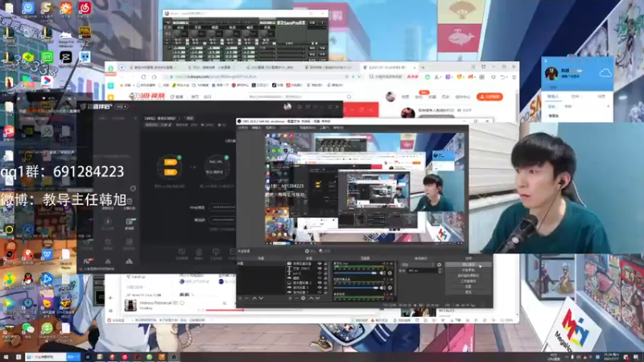Viewport: 644px width, 362px height.
Task: Open the OBS Edit menu
Action: (x=256, y=128)
